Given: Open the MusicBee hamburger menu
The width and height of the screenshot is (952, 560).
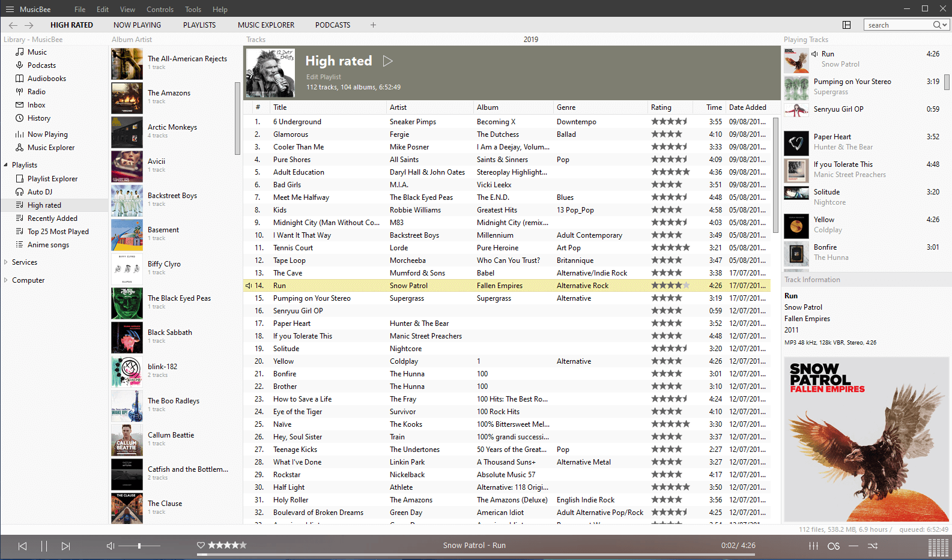Looking at the screenshot, I should click(10, 9).
